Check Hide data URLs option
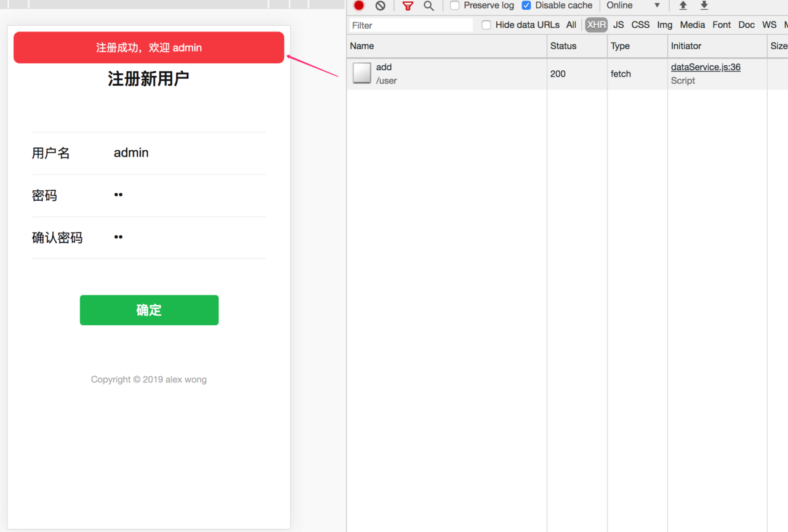Viewport: 788px width, 532px height. (486, 25)
